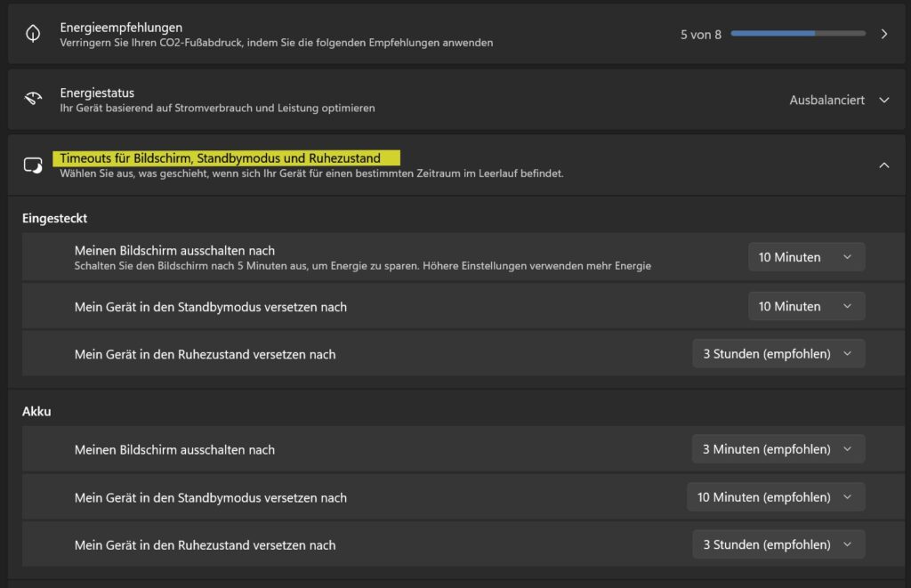Open Eingesteckt Standbymodus 10 Minuten dropdown
Image resolution: width=911 pixels, height=588 pixels.
pos(806,306)
